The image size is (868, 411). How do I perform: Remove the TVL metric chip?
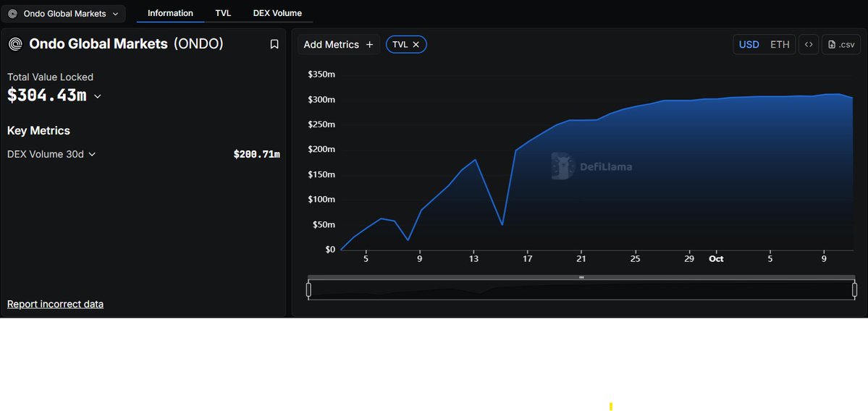click(416, 44)
